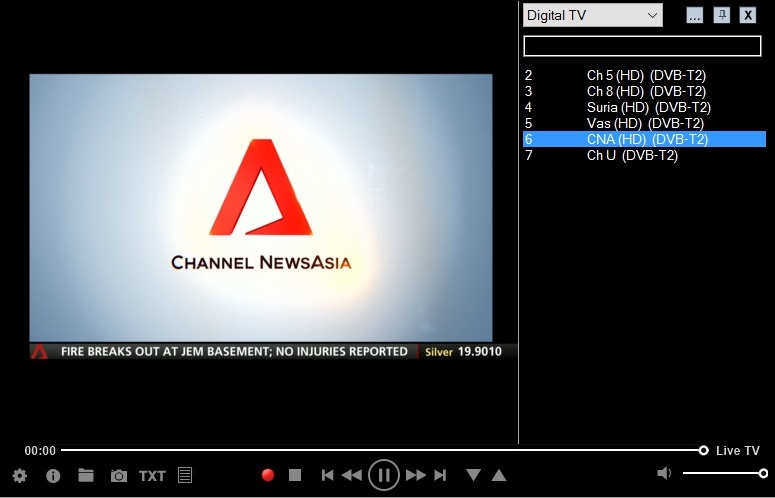Image resolution: width=775 pixels, height=498 pixels.
Task: Click the fast-forward button
Action: point(416,475)
